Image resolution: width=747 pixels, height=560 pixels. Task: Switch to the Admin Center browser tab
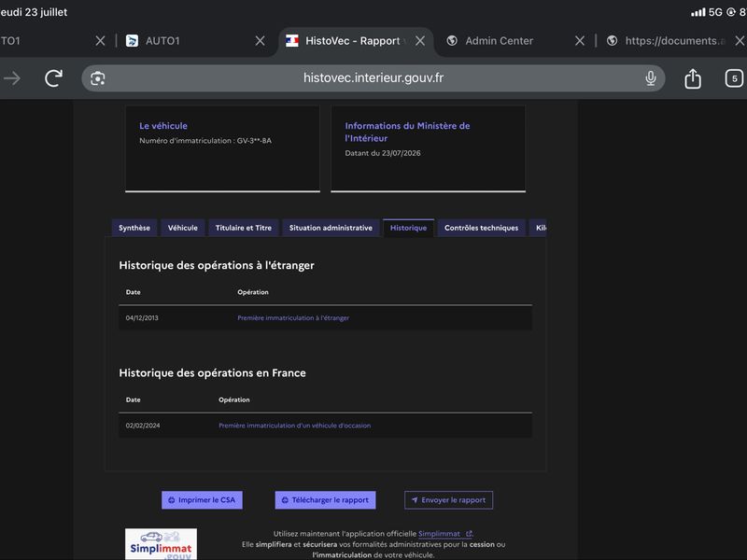[x=499, y=41]
